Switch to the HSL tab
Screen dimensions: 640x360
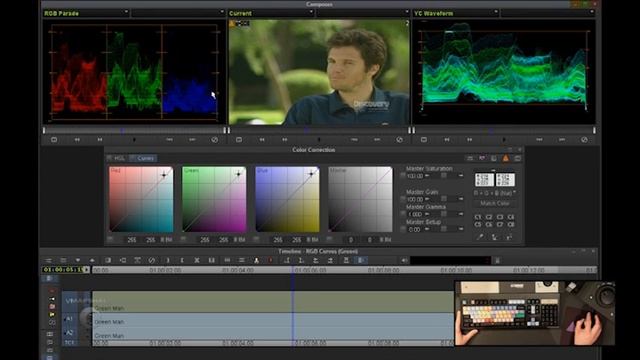click(117, 158)
